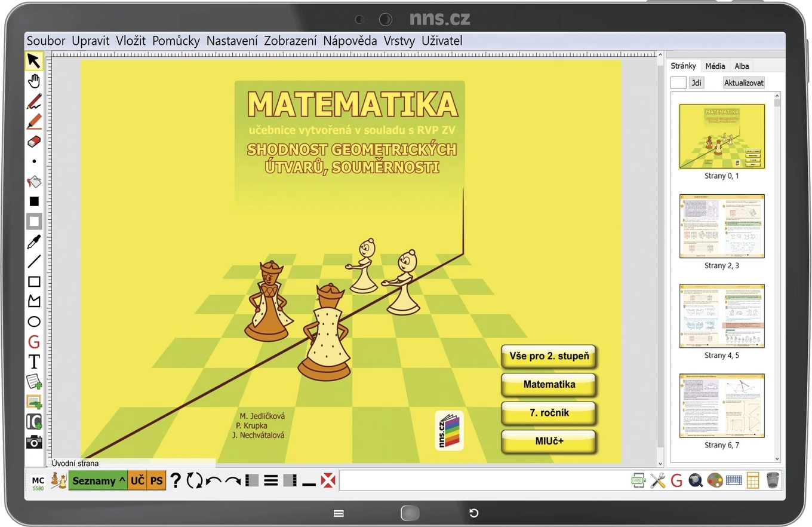Click the tablet keyboard icon
The image size is (812, 527).
[639, 480]
